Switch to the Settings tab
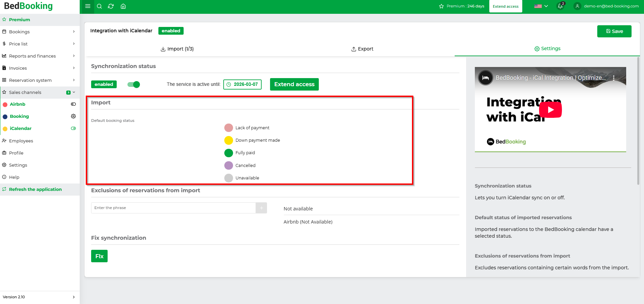Viewport: 644px width, 304px height. click(x=547, y=48)
